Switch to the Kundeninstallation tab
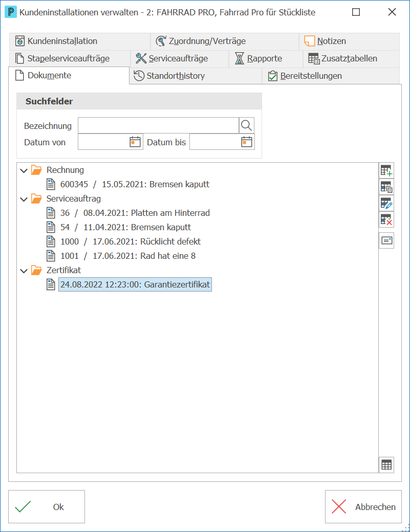Viewport: 410px width, 532px height. pos(80,41)
